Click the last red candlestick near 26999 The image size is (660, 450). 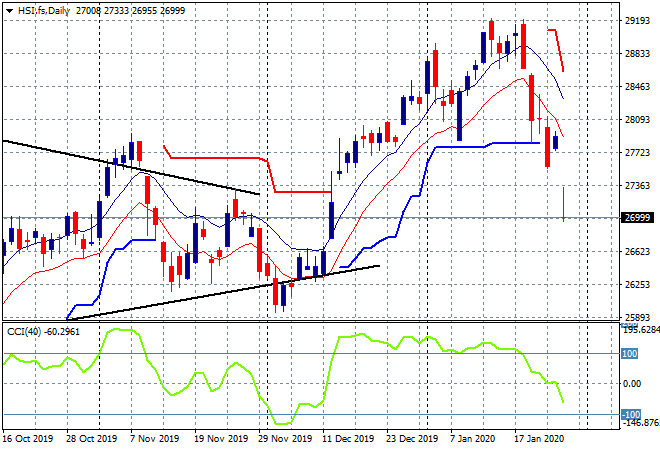[563, 204]
